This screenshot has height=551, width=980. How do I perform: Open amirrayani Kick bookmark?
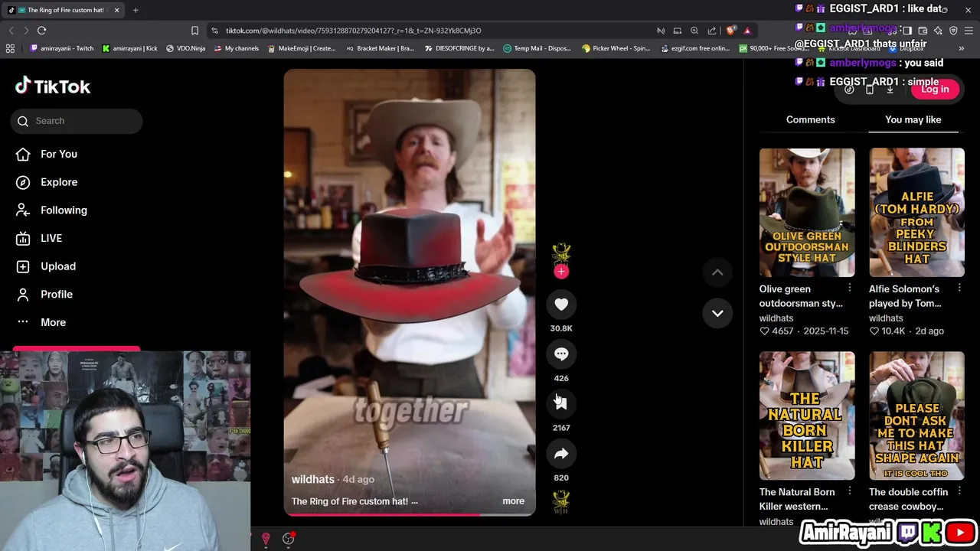click(129, 48)
